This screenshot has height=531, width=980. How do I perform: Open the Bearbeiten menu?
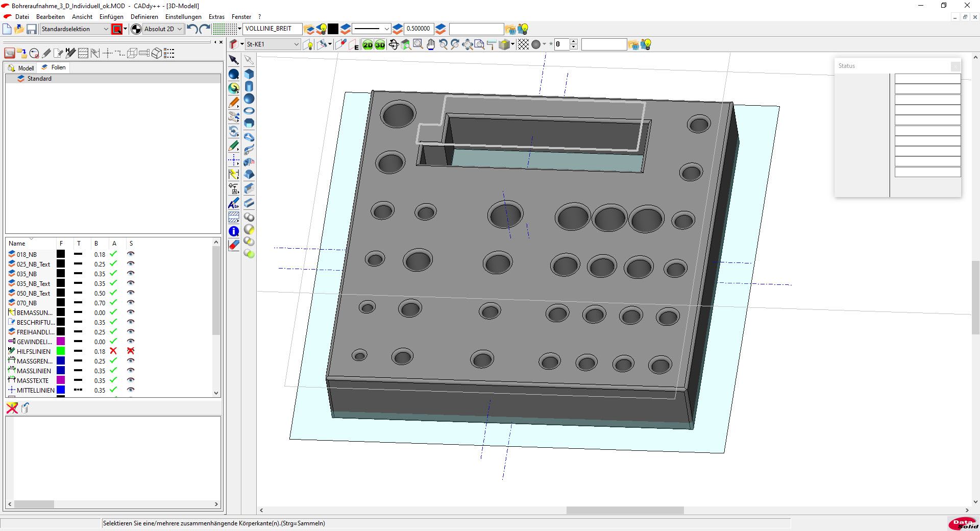click(51, 17)
